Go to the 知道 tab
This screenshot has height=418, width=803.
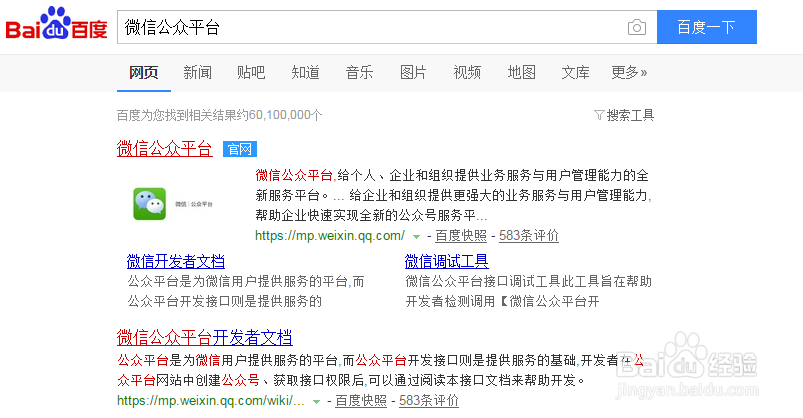pyautogui.click(x=305, y=73)
